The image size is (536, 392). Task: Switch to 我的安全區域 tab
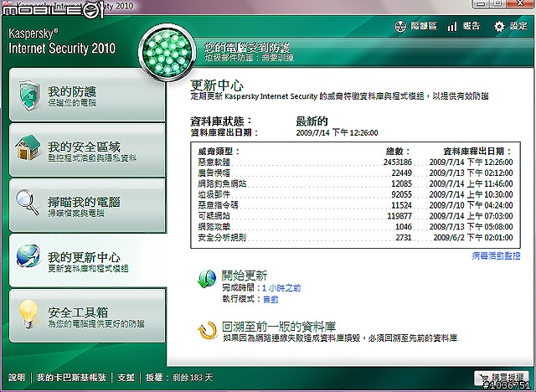click(x=87, y=151)
